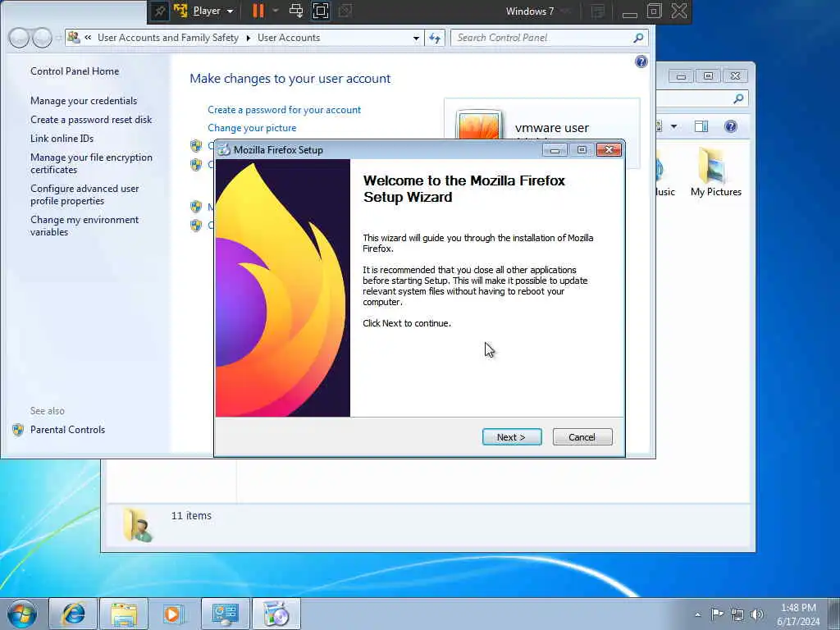This screenshot has width=840, height=630.
Task: Open Windows Explorer from taskbar
Action: coord(124,614)
